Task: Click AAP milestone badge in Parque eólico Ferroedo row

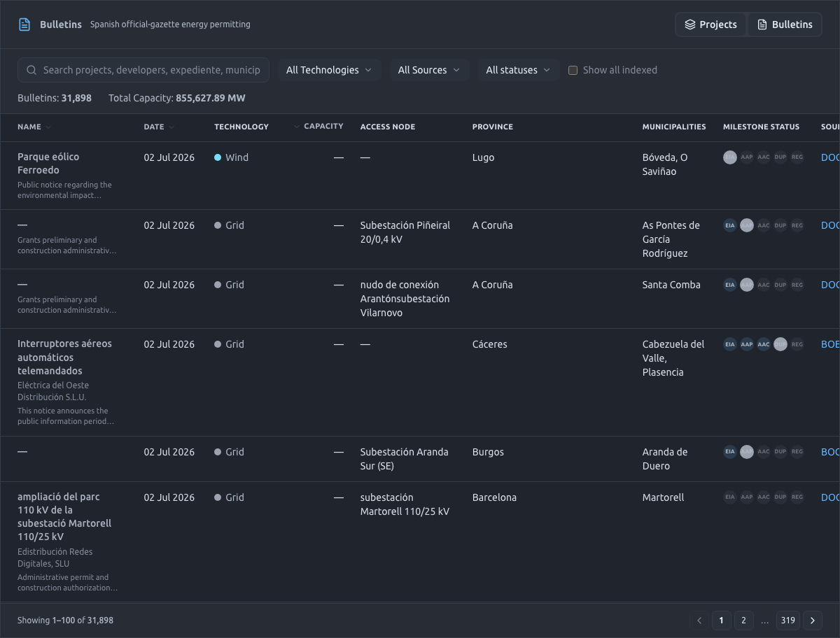Action: [747, 157]
